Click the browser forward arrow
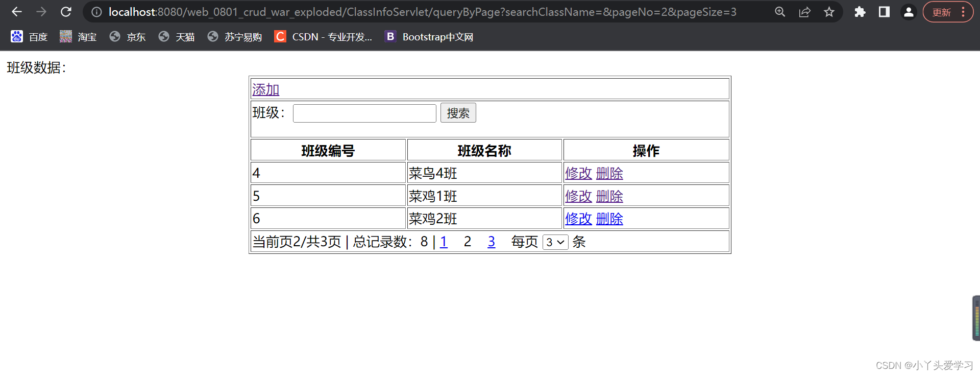Image resolution: width=980 pixels, height=375 pixels. pyautogui.click(x=41, y=12)
